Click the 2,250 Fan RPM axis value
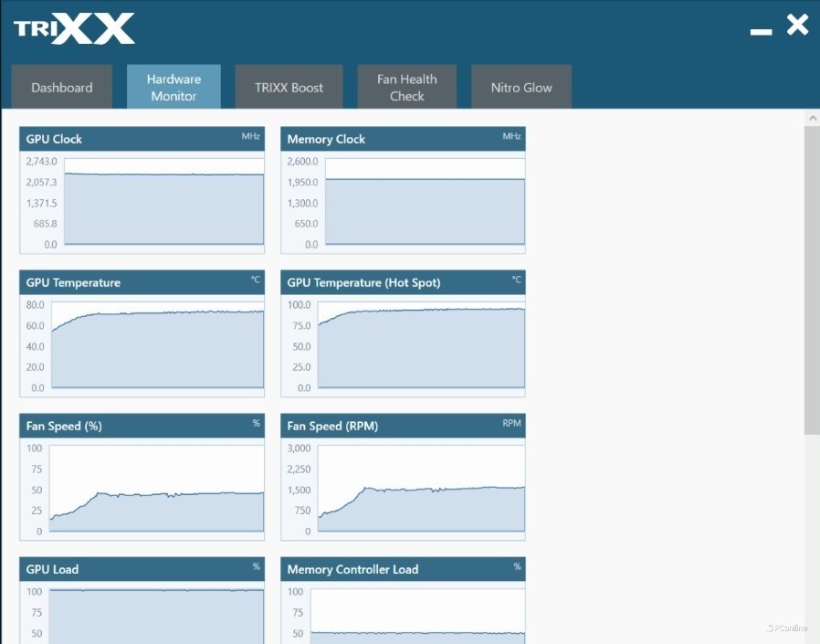Image resolution: width=820 pixels, height=644 pixels. [x=299, y=469]
